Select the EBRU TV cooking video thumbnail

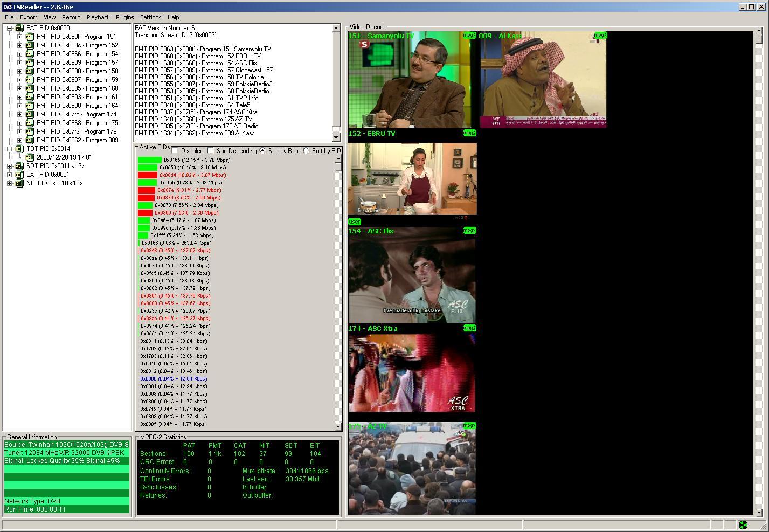pos(412,179)
